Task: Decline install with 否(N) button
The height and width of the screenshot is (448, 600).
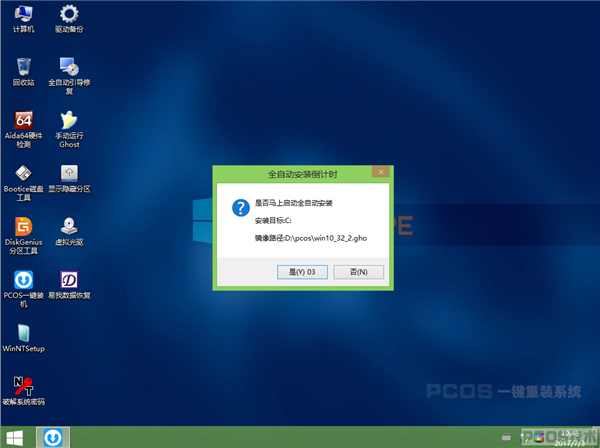Action: [359, 272]
